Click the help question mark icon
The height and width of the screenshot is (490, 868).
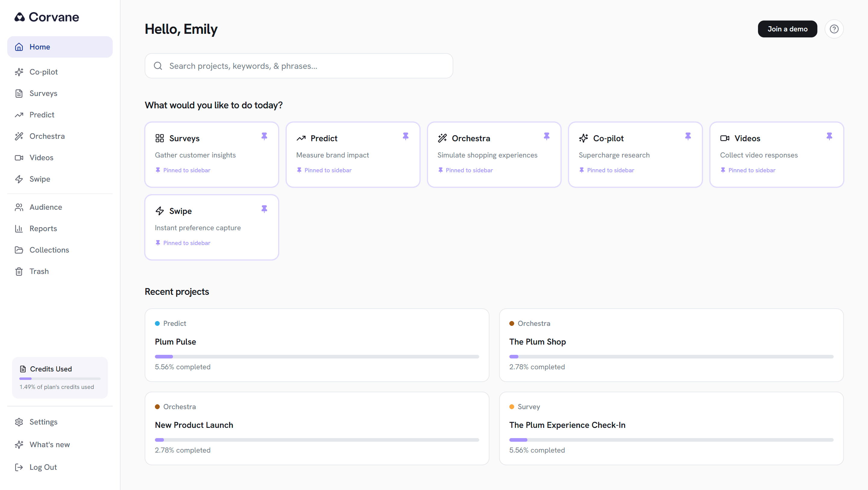(x=834, y=29)
